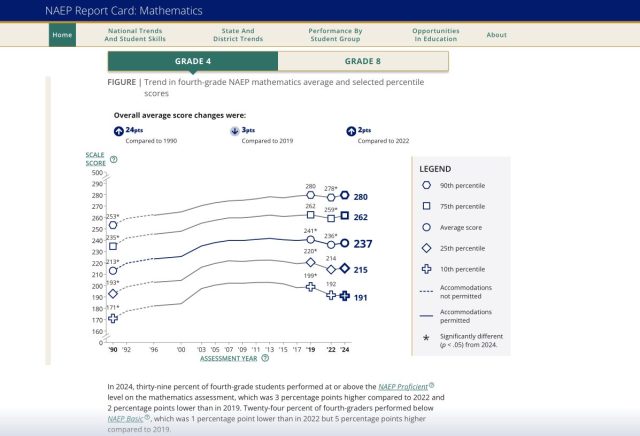This screenshot has width=640, height=436.
Task: Select the Grade 4 tab
Action: 192,61
